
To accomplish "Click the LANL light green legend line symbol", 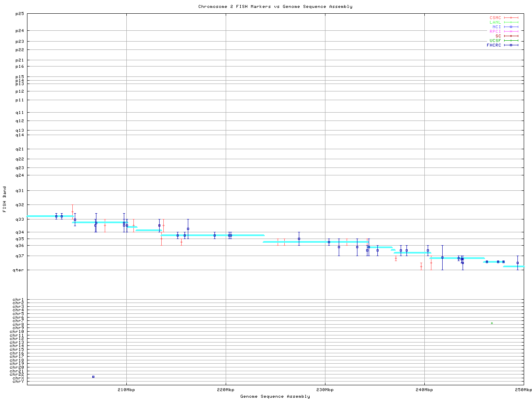I will point(511,22).
